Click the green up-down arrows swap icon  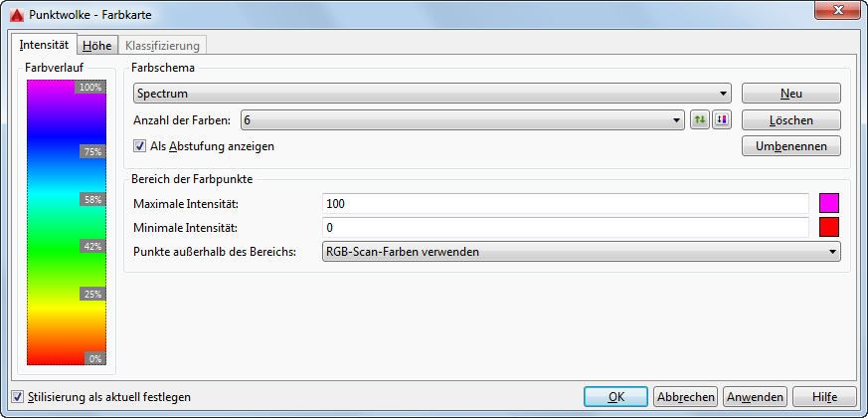point(700,119)
